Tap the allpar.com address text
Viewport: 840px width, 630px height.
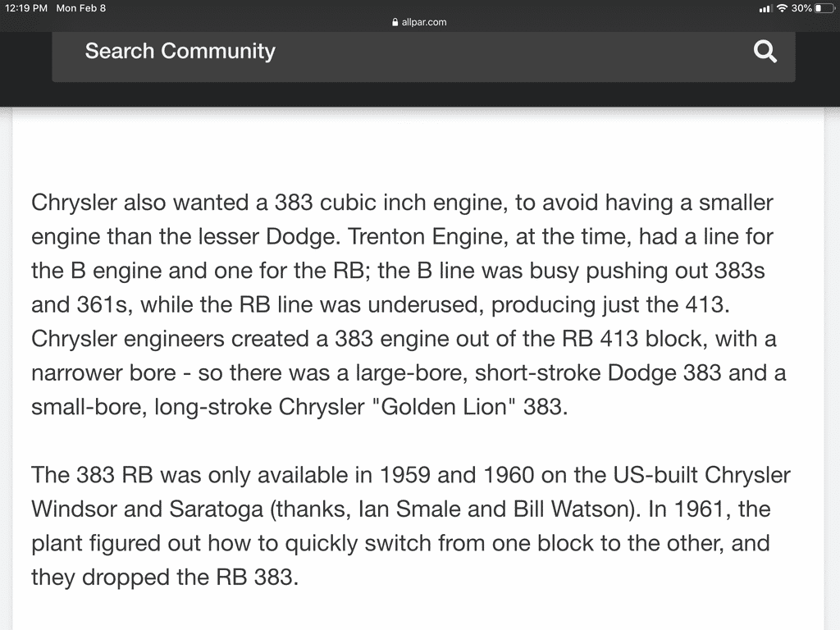coord(424,22)
